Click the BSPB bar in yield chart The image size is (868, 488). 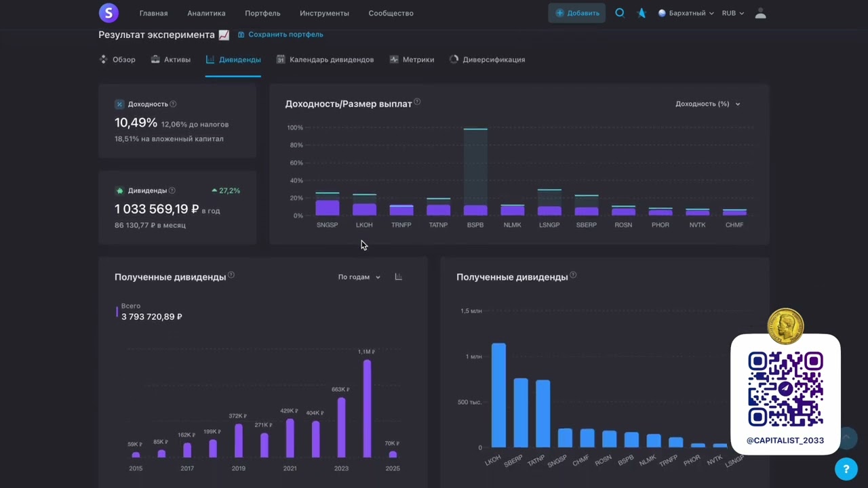tap(475, 172)
